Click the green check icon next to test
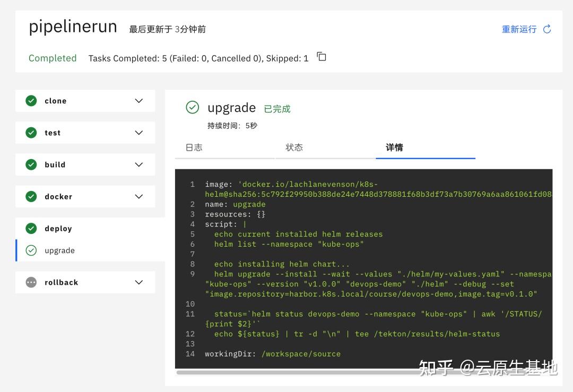573x392 pixels. point(31,133)
